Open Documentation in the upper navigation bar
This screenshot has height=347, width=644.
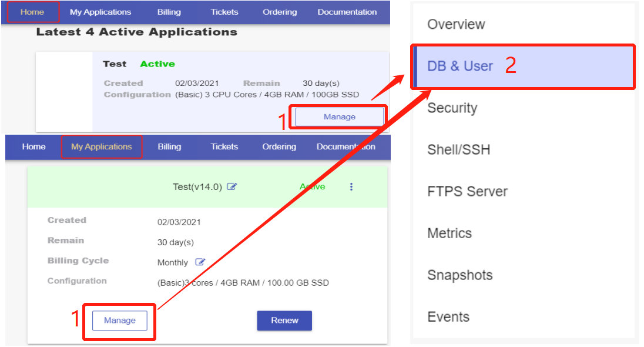347,12
